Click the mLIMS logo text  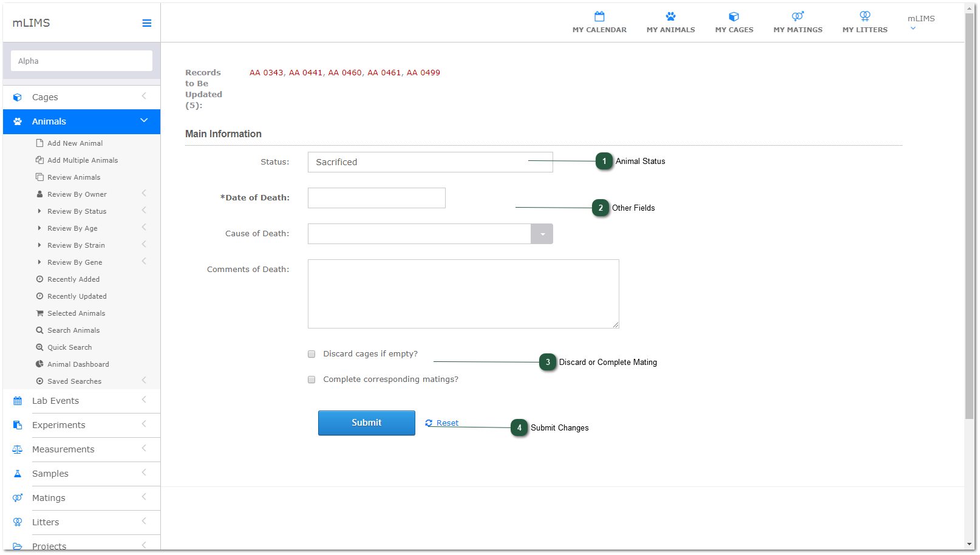coord(31,23)
